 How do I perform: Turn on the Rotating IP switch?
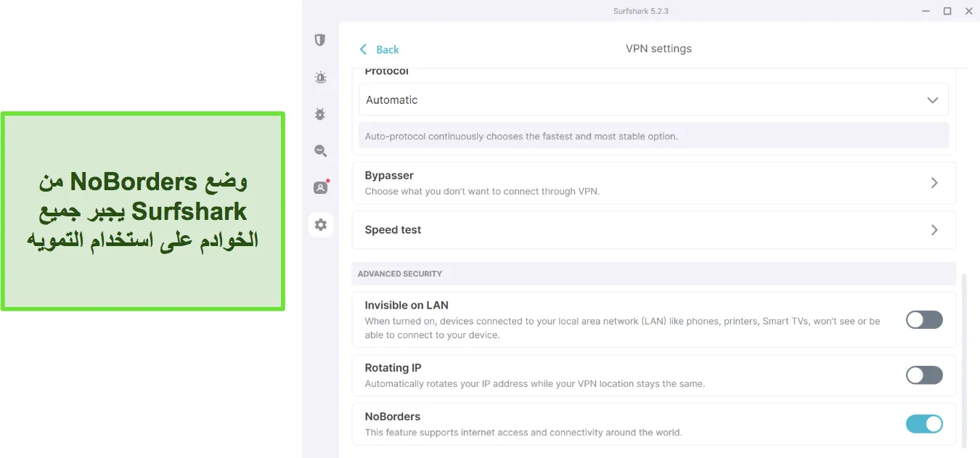click(x=924, y=375)
